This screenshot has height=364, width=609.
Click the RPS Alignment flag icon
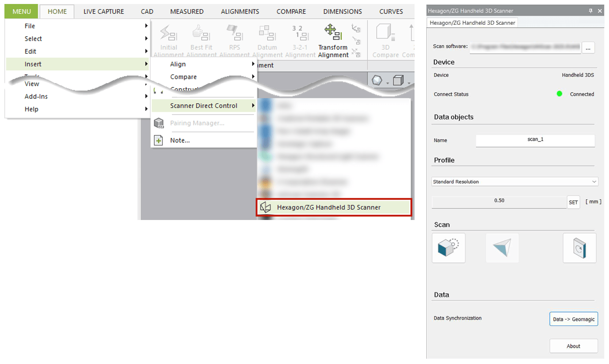click(x=234, y=33)
